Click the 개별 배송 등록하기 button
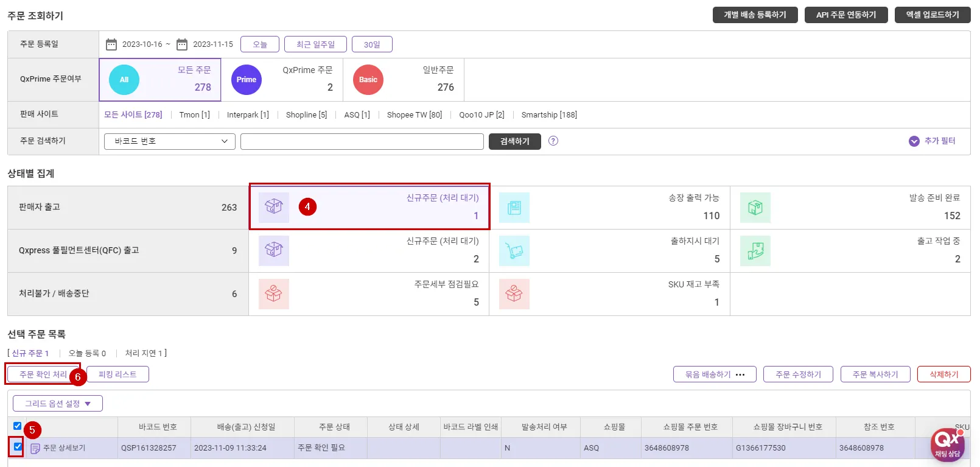The height and width of the screenshot is (467, 980). [x=755, y=15]
